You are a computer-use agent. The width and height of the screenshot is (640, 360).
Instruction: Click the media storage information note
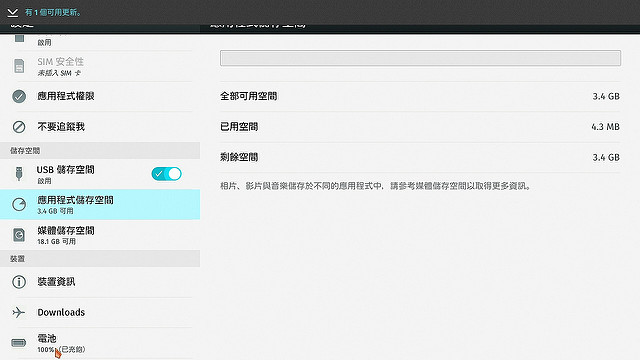[376, 186]
